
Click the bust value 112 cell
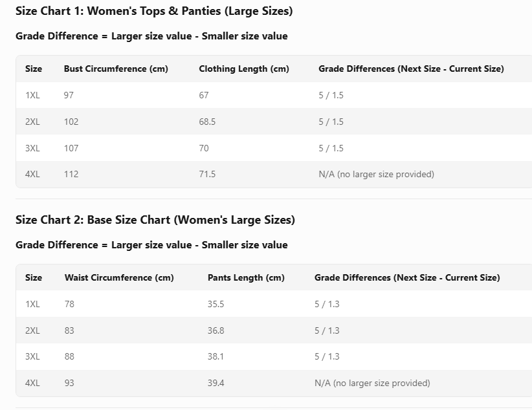[71, 175]
